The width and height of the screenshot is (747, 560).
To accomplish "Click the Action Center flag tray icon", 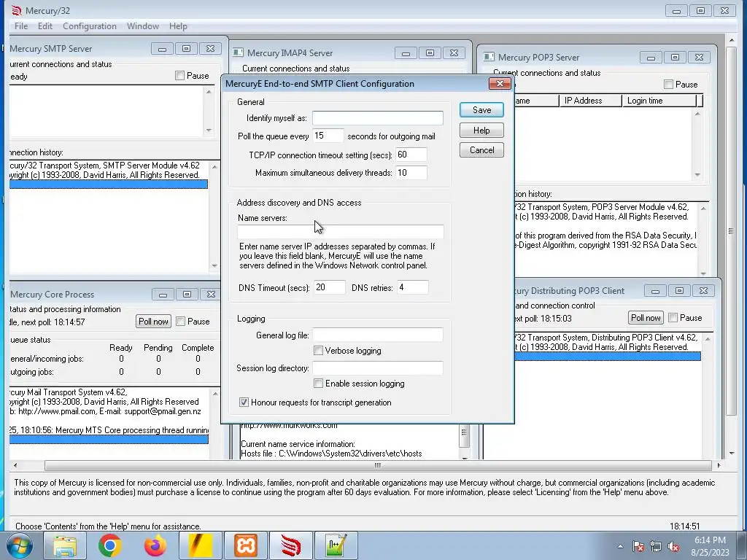I will click(638, 546).
